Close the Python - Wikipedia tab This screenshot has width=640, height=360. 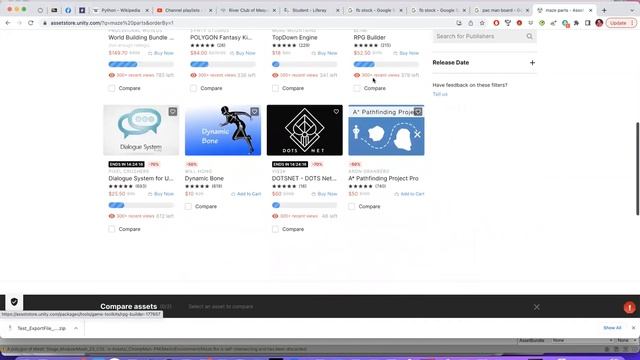[147, 10]
